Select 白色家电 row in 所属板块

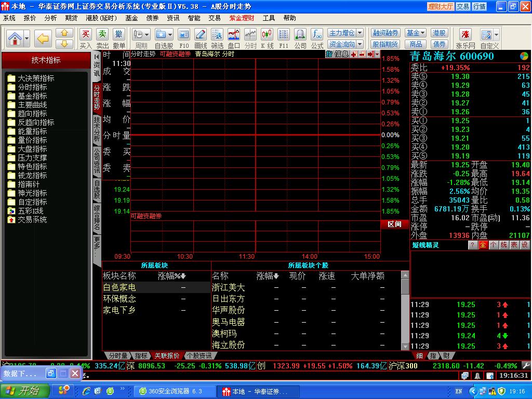pyautogui.click(x=156, y=288)
